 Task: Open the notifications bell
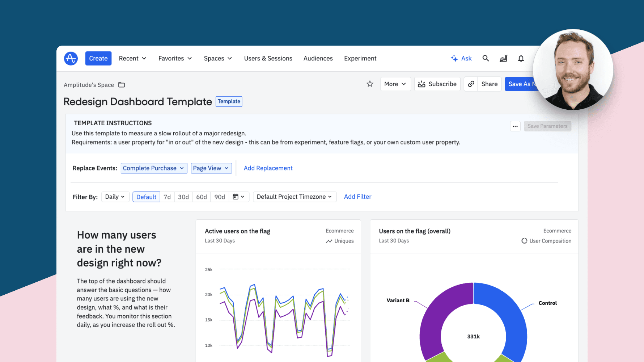click(x=521, y=58)
